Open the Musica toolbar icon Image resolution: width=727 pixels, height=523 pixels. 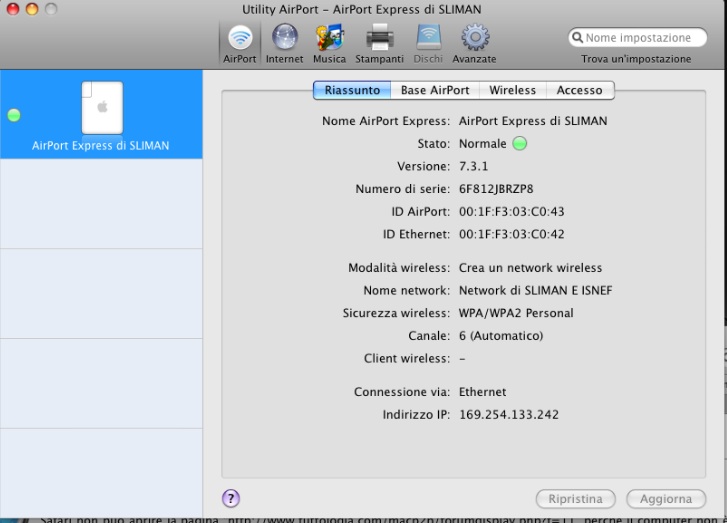click(x=329, y=45)
